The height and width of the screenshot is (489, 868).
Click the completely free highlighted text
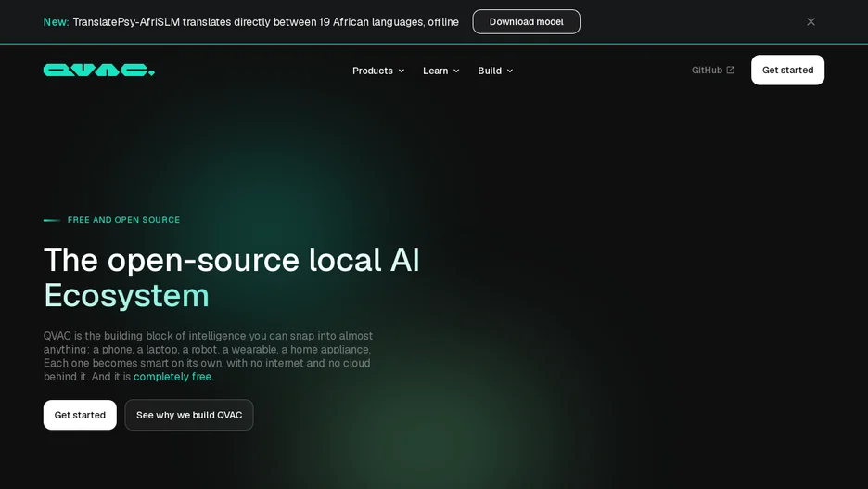pos(172,377)
